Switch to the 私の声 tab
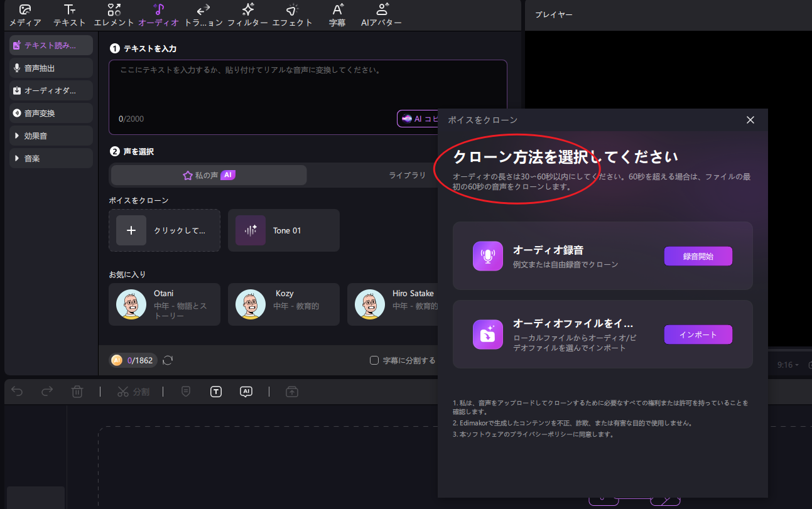 pos(208,175)
